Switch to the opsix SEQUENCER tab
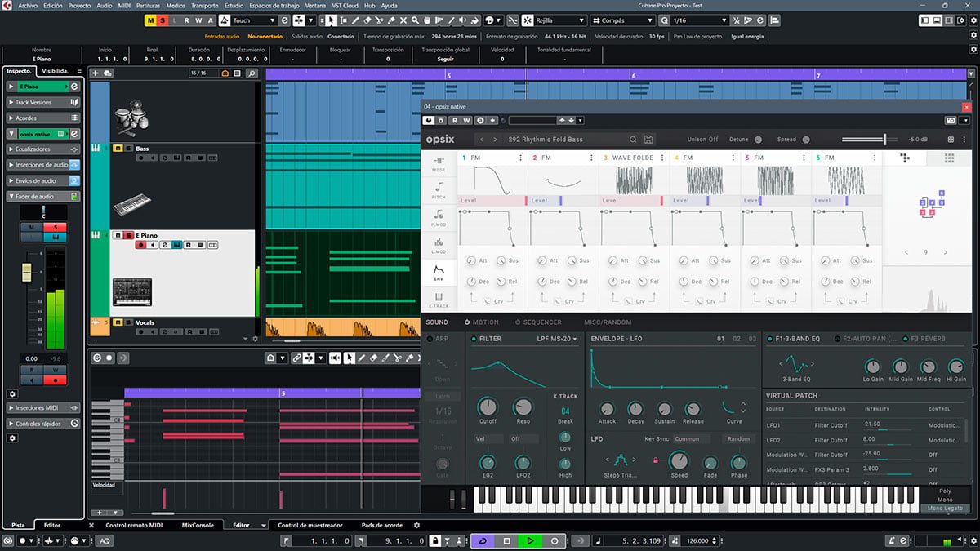Screen dimensions: 980x551 (542, 322)
